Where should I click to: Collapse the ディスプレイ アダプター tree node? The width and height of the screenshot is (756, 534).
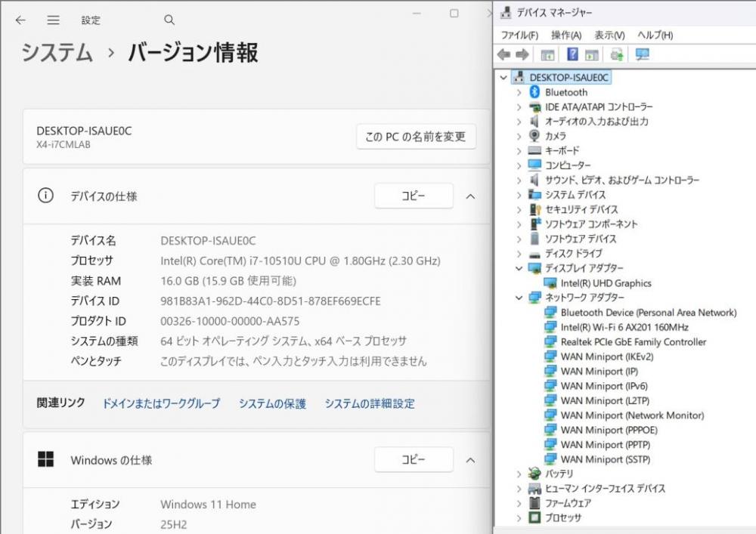[x=519, y=268]
